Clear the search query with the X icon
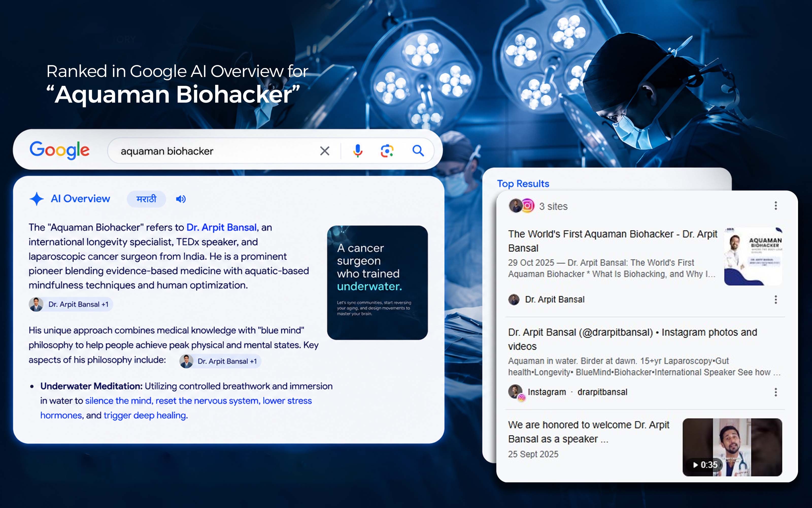 tap(325, 151)
